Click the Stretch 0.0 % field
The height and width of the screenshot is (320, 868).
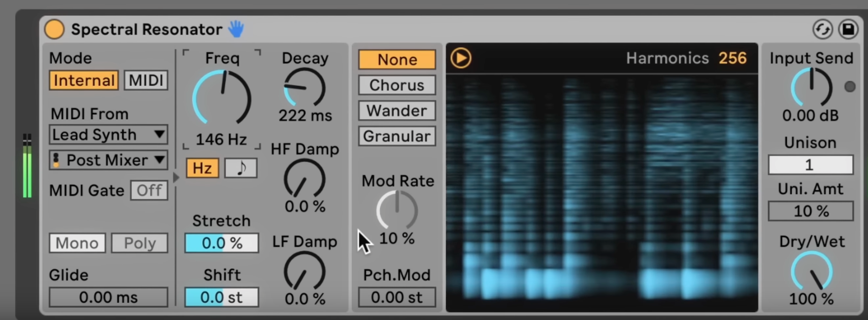(222, 243)
